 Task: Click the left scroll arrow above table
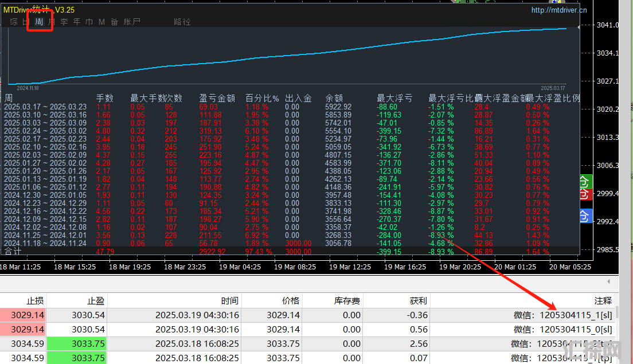(609, 281)
